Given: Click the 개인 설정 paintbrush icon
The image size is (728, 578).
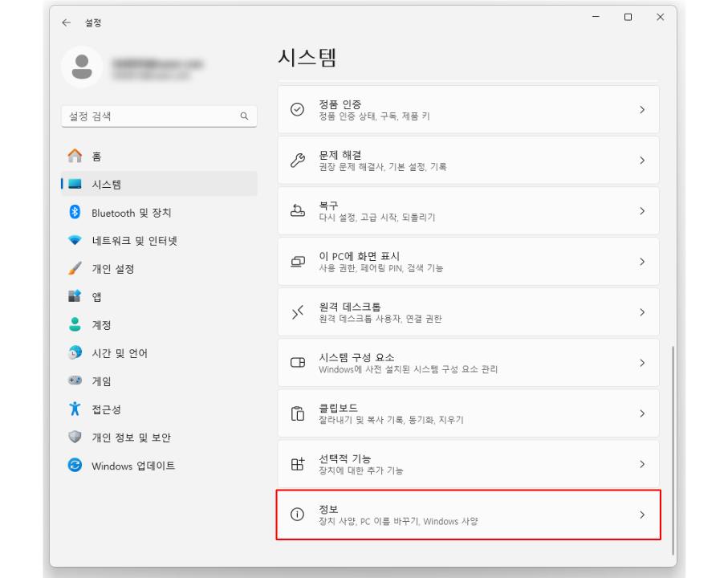Looking at the screenshot, I should [75, 268].
